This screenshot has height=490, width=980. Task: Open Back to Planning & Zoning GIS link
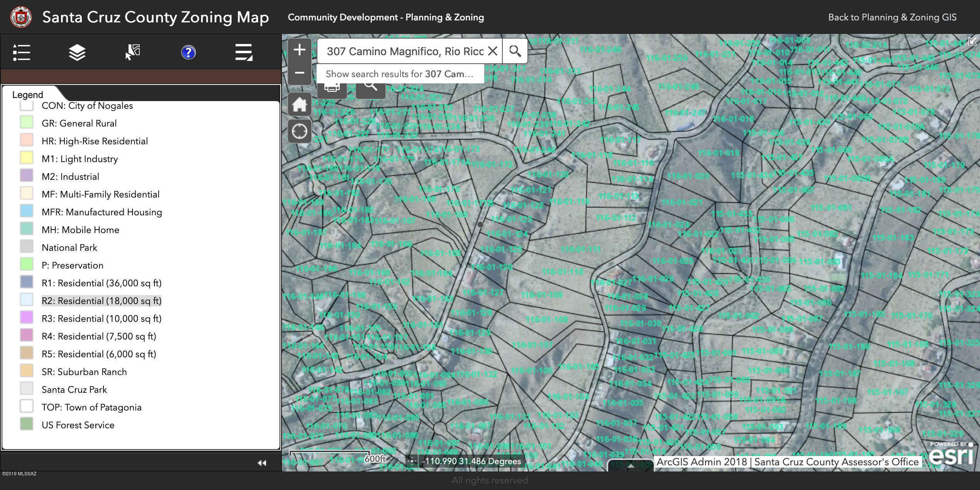[x=892, y=17]
